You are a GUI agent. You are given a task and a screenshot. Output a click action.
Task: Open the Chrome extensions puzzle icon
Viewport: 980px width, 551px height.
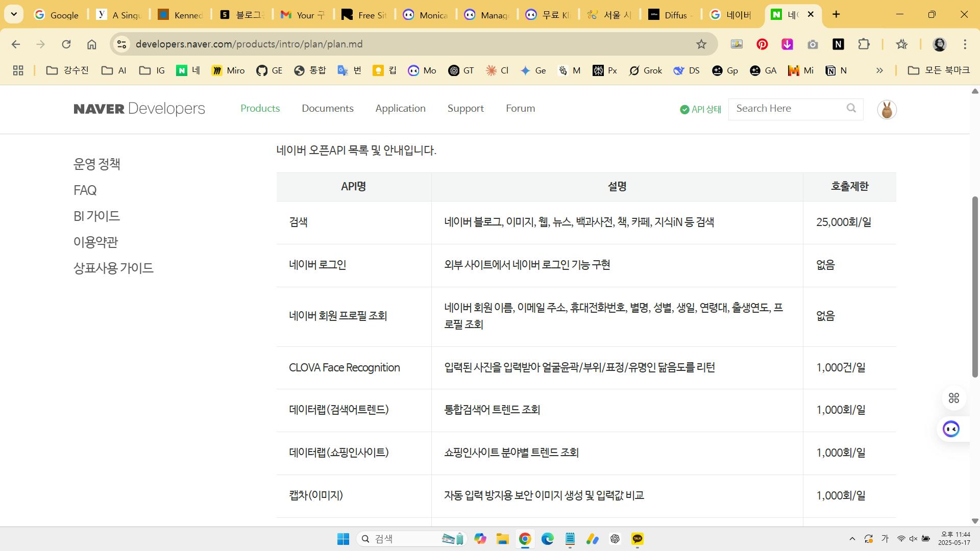click(x=864, y=44)
